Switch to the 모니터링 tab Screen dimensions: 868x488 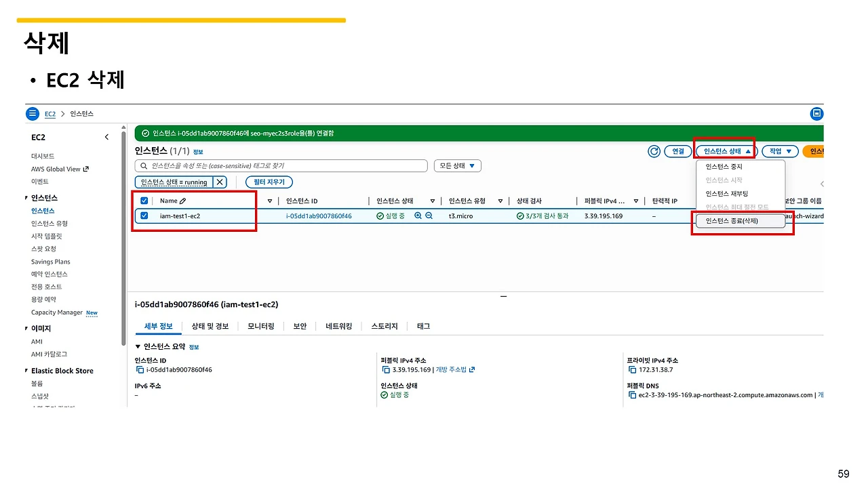(x=261, y=326)
